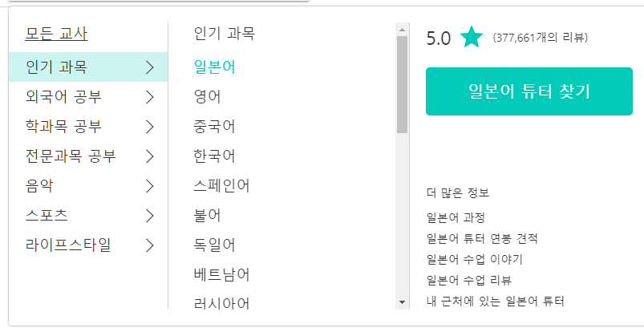Open the 모든 교사 link

tap(56, 34)
